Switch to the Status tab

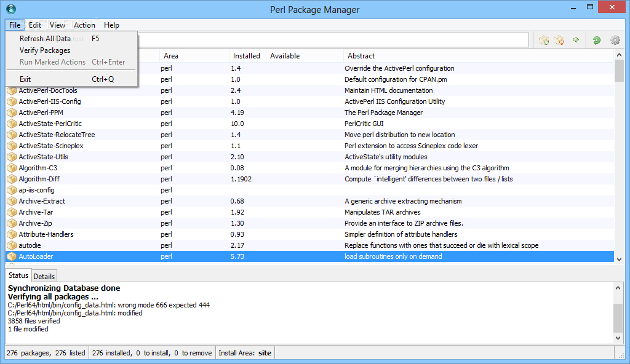coord(18,275)
